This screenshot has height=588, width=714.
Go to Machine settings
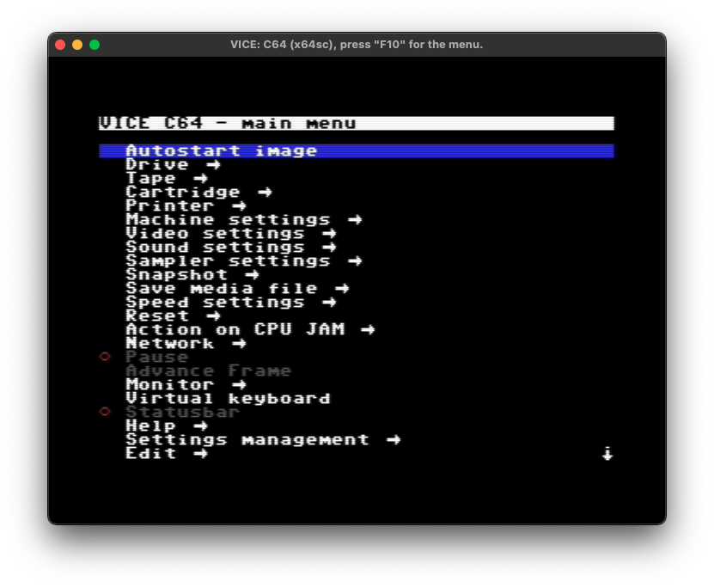point(228,220)
